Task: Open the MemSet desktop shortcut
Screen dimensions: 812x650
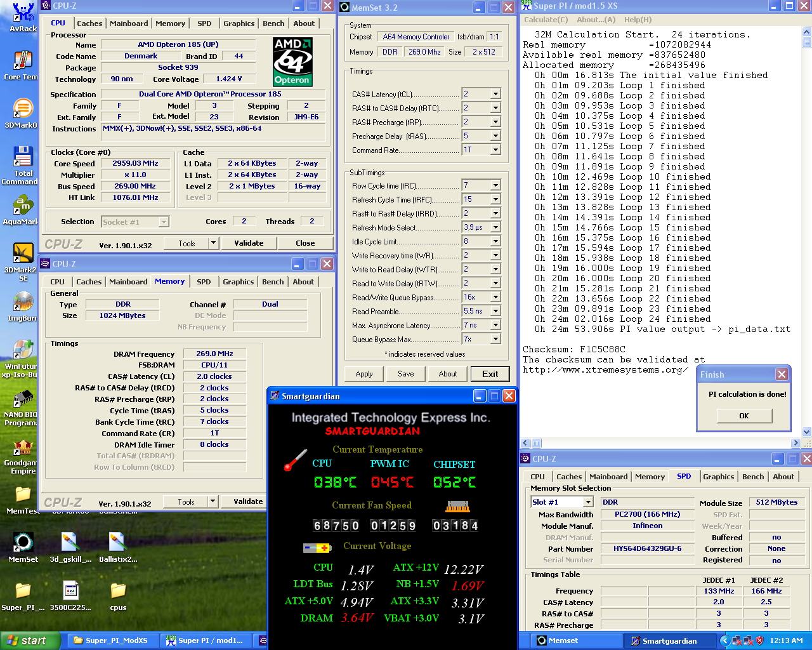Action: pyautogui.click(x=23, y=547)
